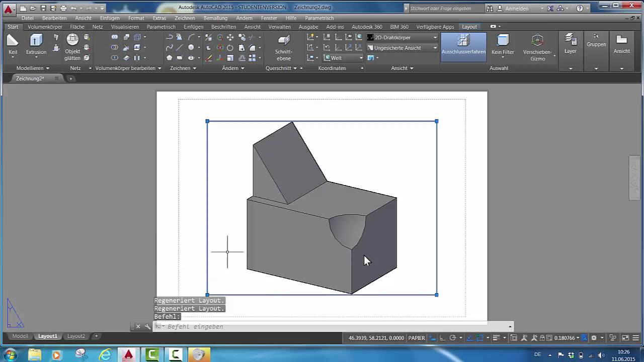Select the Spline drawing tool

[x=170, y=47]
